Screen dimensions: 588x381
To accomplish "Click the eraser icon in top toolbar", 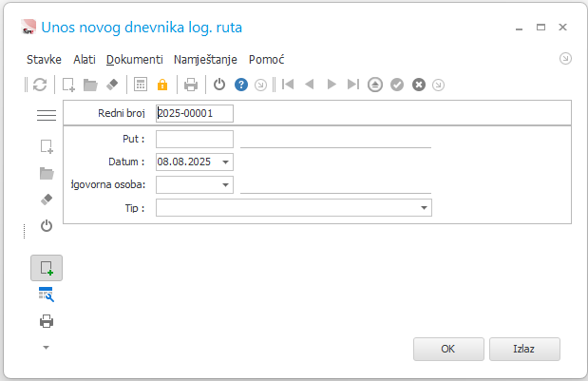I will [x=112, y=85].
